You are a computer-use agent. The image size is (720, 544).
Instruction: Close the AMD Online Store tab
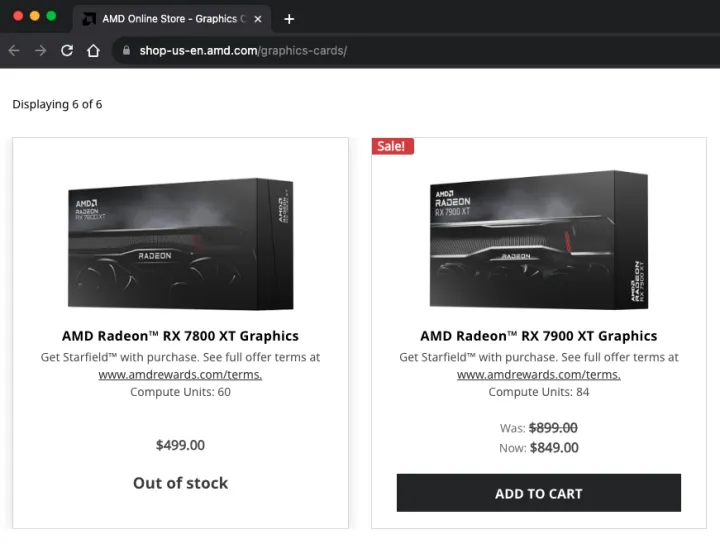257,19
